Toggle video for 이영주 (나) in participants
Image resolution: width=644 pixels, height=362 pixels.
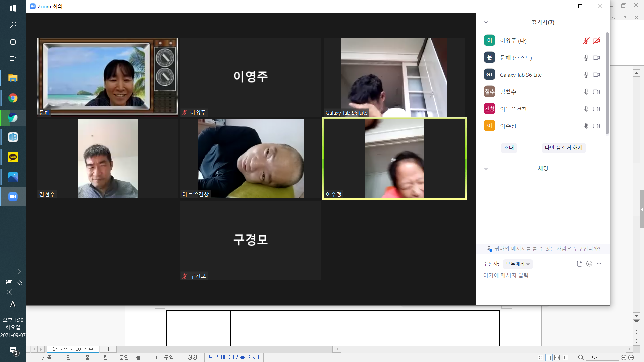coord(596,41)
